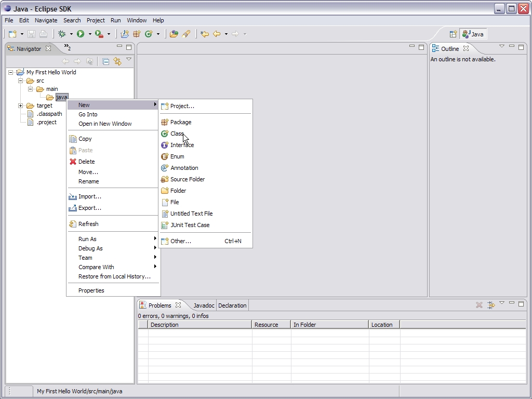Sort by the Resource column header
The width and height of the screenshot is (532, 399).
[x=271, y=325]
